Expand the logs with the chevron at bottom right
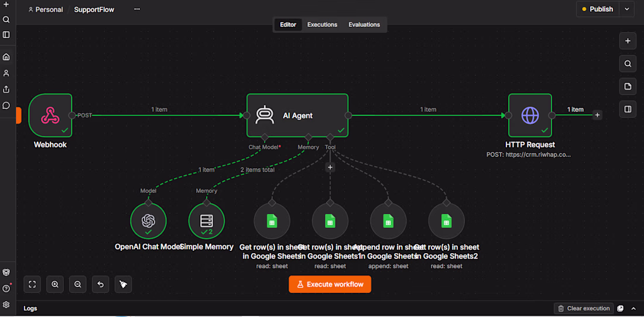644x317 pixels. 633,308
